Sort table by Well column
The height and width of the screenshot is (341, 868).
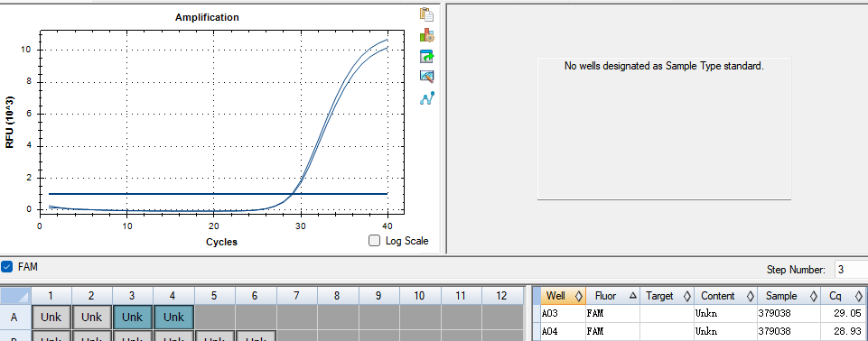pyautogui.click(x=563, y=296)
